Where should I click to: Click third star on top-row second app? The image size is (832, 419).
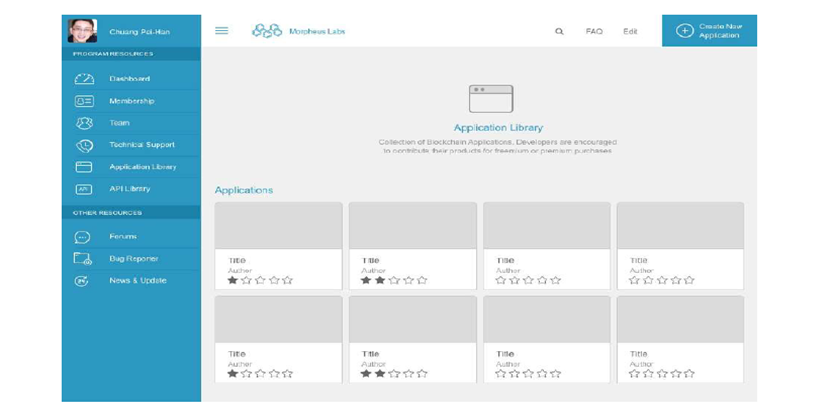[394, 280]
